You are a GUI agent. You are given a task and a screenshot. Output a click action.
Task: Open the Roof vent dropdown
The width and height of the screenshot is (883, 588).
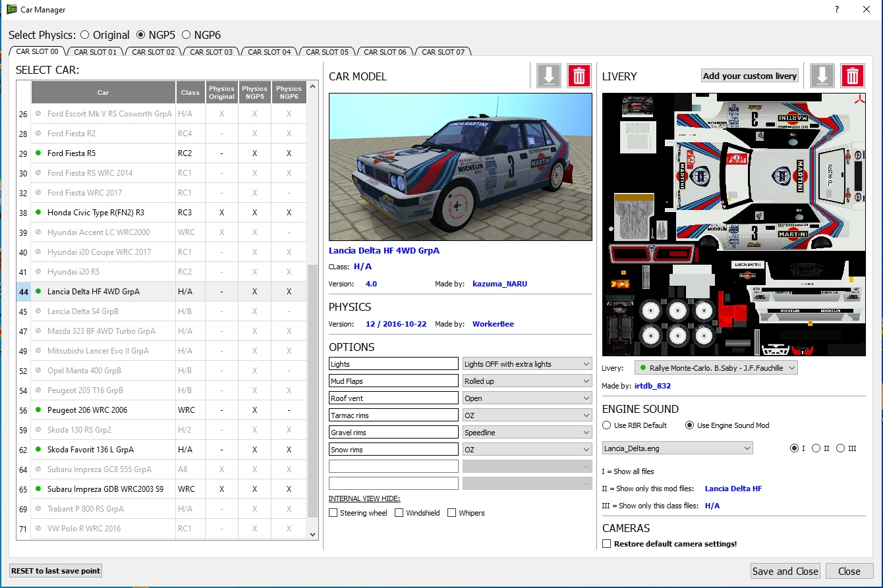527,398
